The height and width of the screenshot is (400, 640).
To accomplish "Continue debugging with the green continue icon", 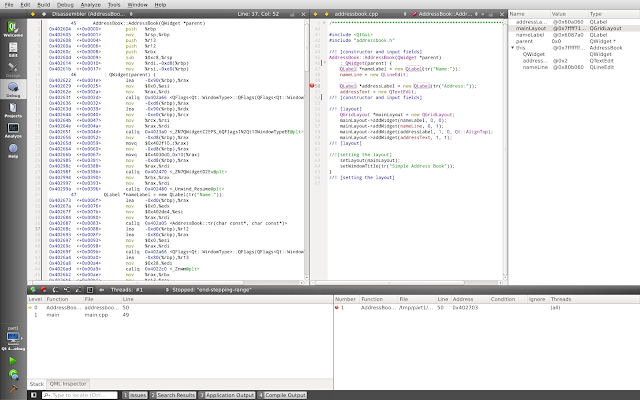I will tap(33, 290).
